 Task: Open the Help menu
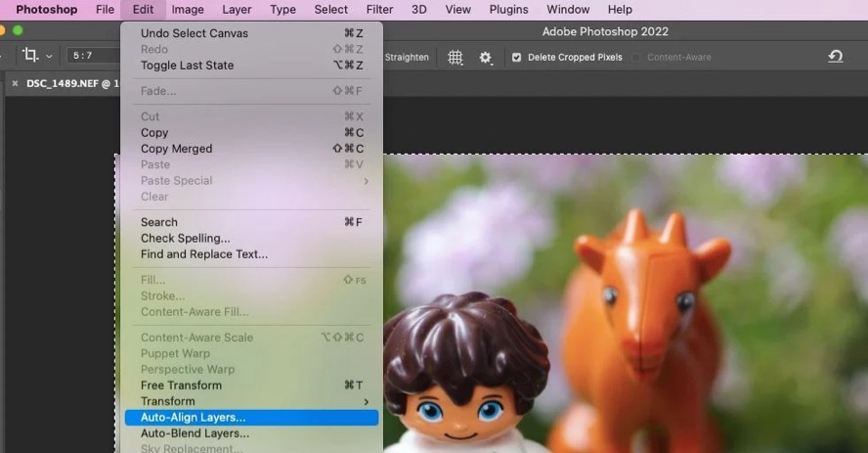point(620,10)
